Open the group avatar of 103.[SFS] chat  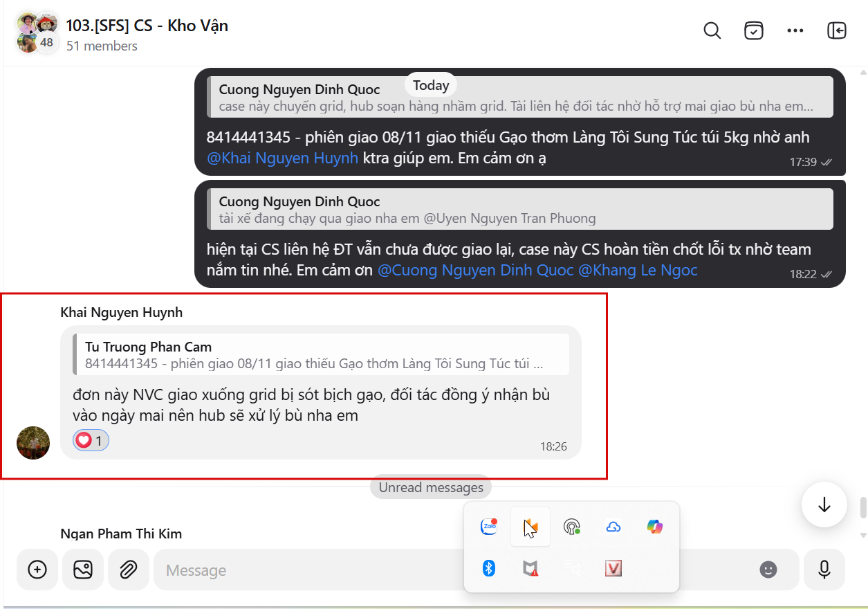37,33
